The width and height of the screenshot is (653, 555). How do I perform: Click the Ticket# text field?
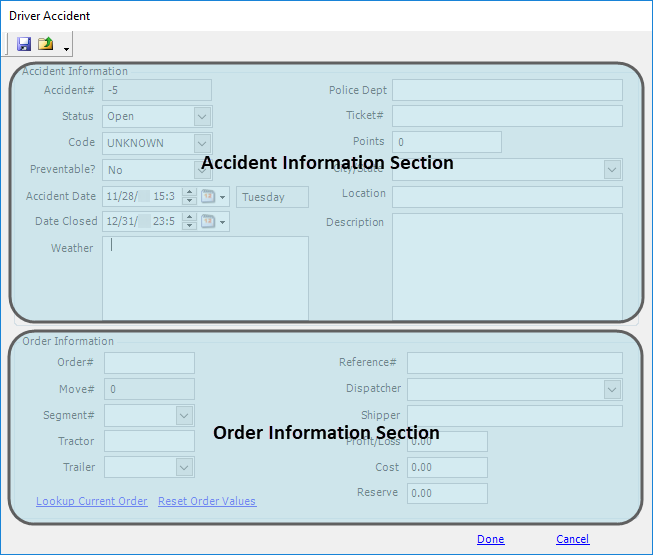tap(507, 116)
